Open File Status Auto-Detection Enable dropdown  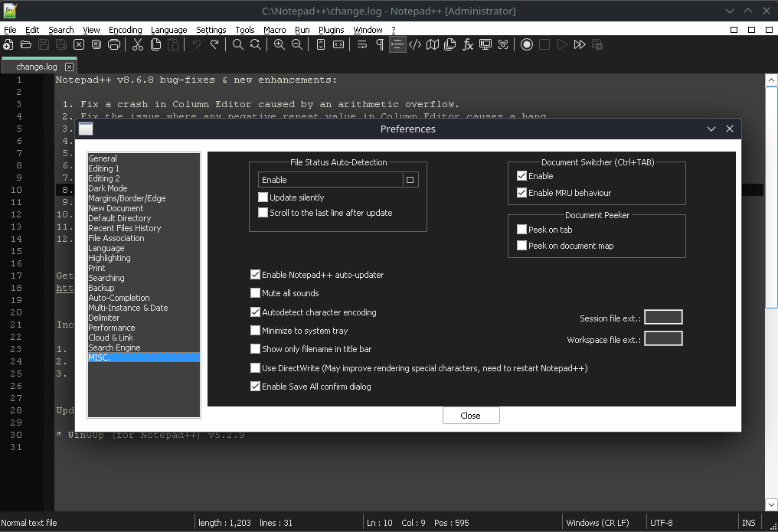pyautogui.click(x=338, y=180)
